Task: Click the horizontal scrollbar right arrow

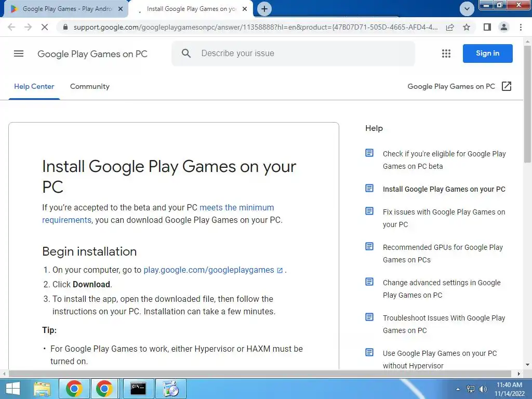Action: [519, 374]
